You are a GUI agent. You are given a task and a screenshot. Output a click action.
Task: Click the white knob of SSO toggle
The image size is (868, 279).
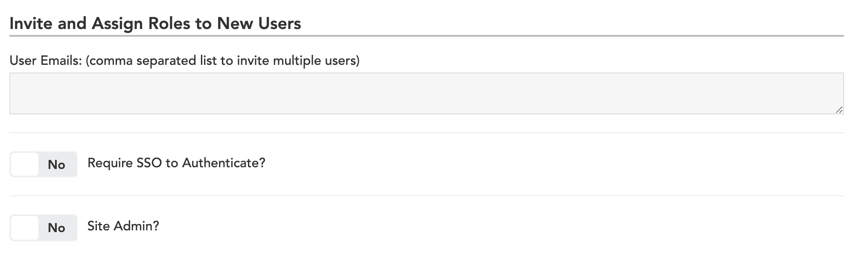(25, 164)
